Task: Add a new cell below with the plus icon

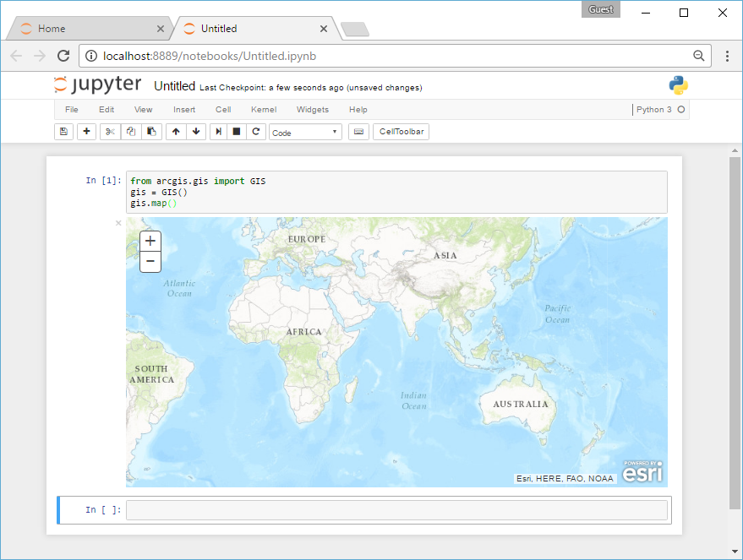Action: click(x=86, y=132)
